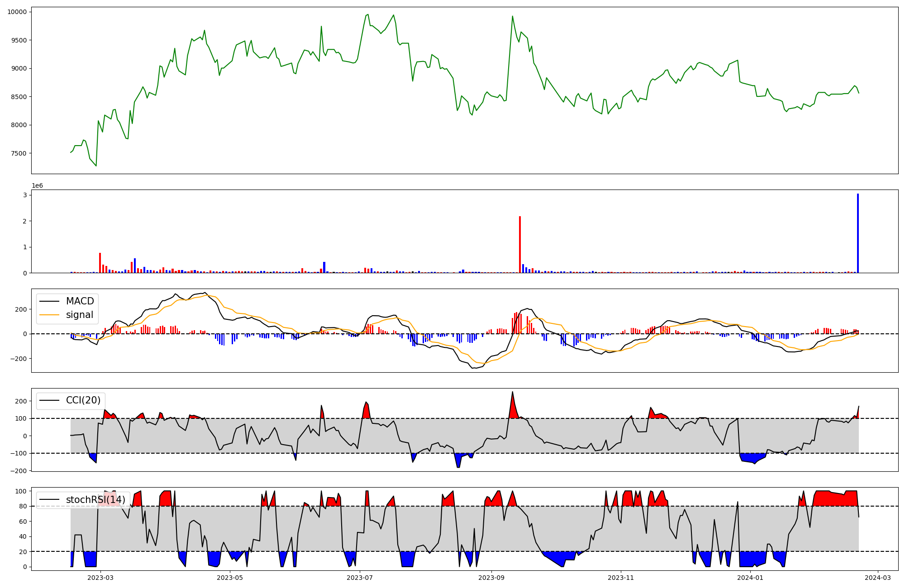Click the 40 tick on stochRSI axis

(x=23, y=536)
